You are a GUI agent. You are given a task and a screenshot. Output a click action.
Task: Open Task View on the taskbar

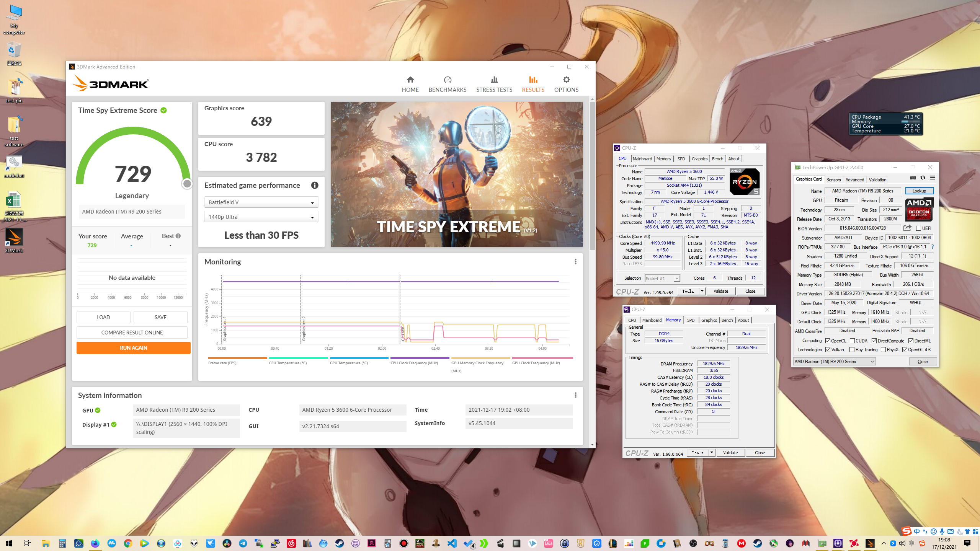pyautogui.click(x=27, y=543)
